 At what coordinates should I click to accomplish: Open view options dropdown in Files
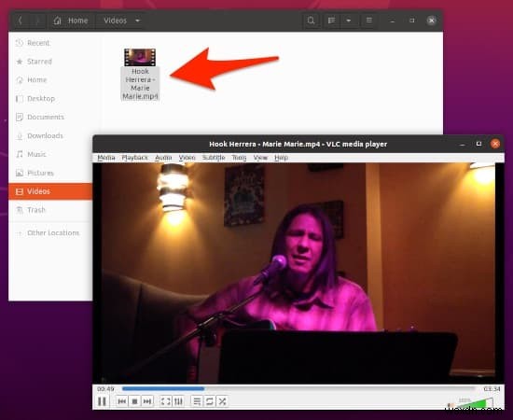[349, 21]
